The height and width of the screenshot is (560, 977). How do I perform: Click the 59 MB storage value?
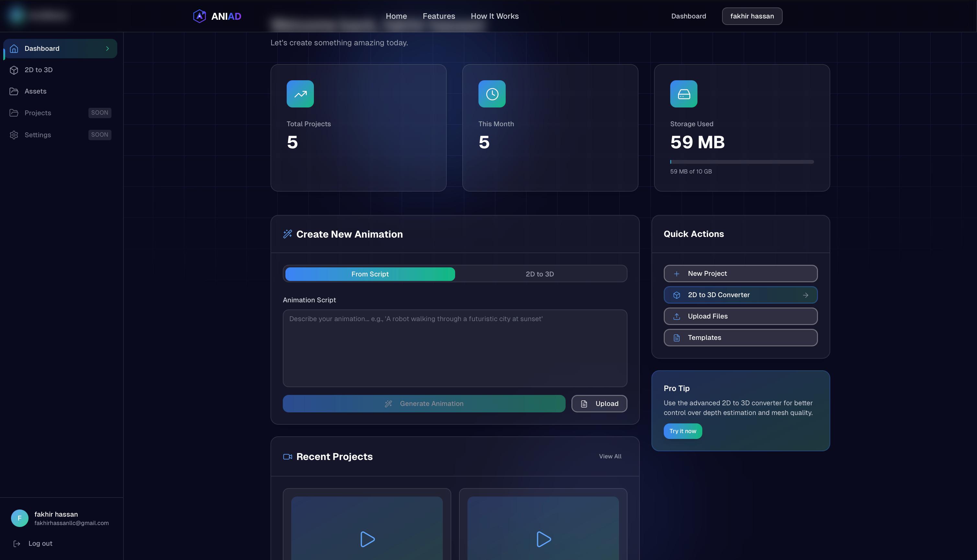tap(697, 142)
